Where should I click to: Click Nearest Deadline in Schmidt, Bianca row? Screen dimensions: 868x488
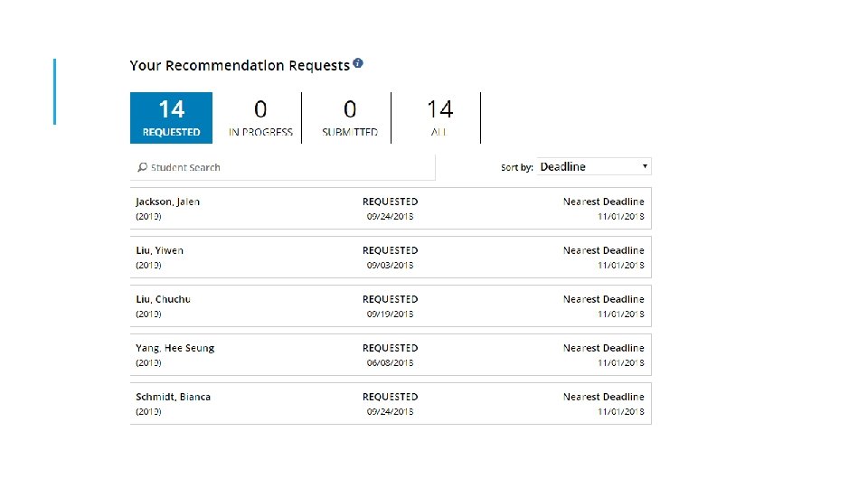point(604,397)
